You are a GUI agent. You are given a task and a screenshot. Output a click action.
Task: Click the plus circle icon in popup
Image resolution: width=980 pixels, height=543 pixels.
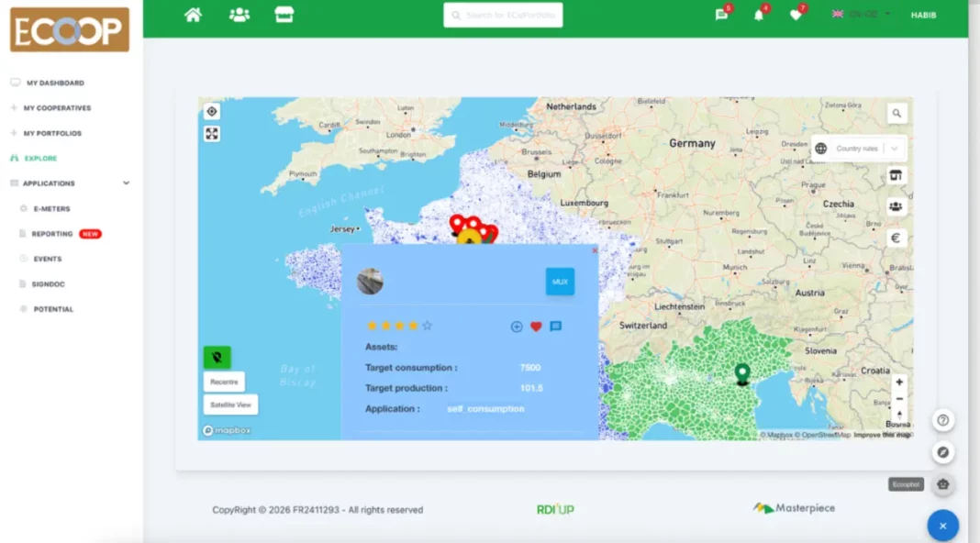pyautogui.click(x=517, y=327)
